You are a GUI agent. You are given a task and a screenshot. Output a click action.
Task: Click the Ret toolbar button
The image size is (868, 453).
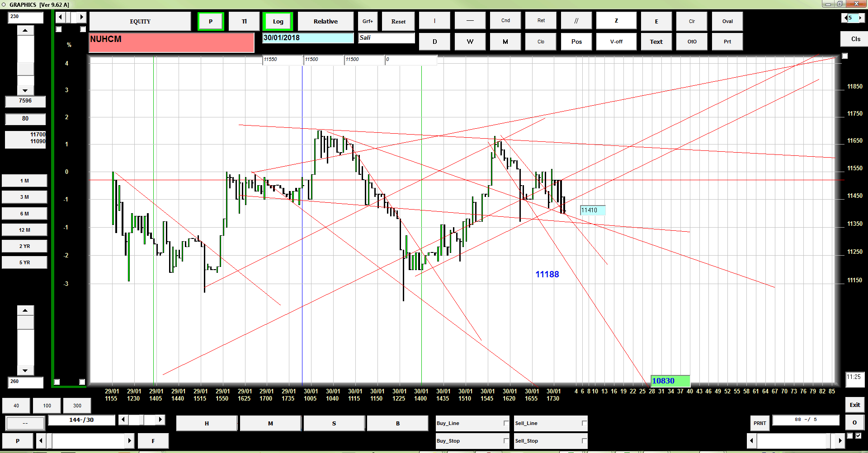541,21
